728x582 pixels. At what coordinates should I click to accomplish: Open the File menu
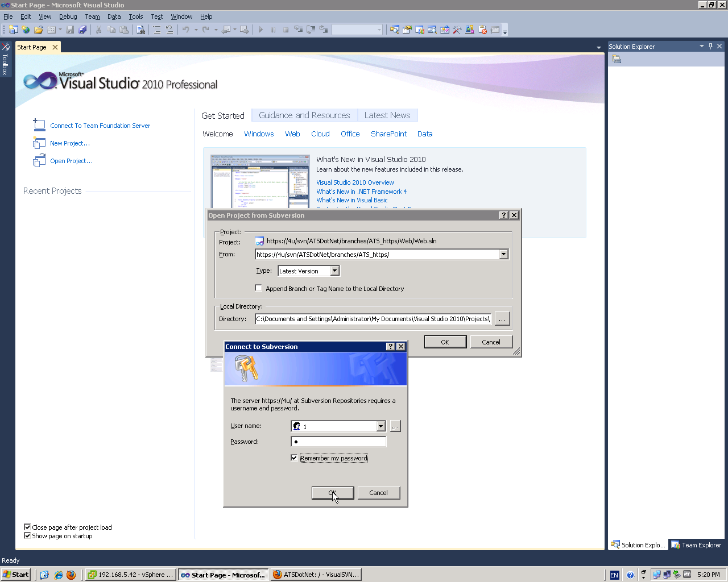8,16
